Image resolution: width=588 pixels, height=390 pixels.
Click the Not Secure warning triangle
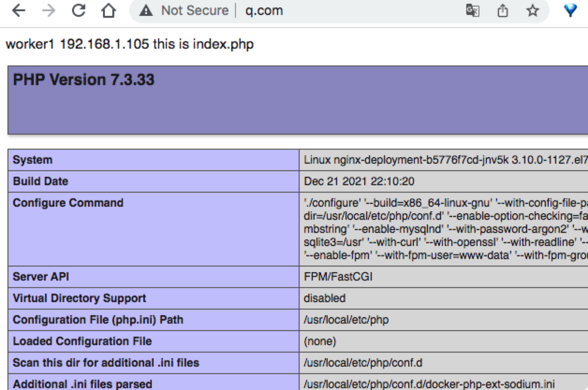(147, 11)
